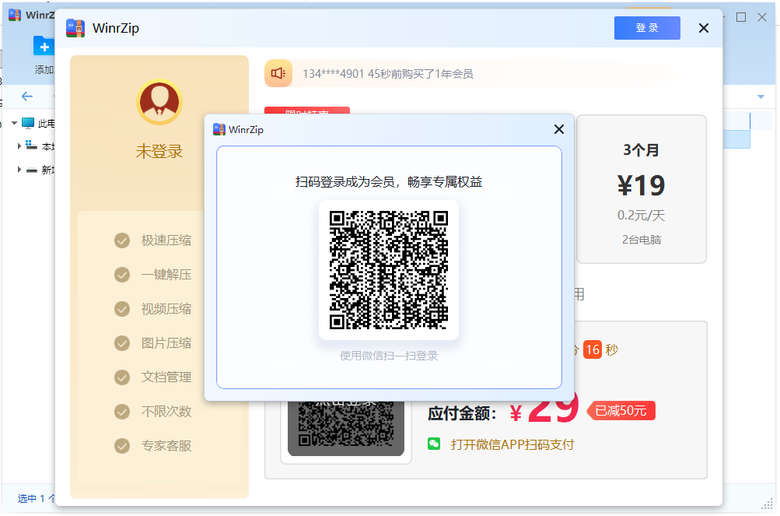This screenshot has width=780, height=516.
Task: Click the login QR code image
Action: (x=389, y=270)
